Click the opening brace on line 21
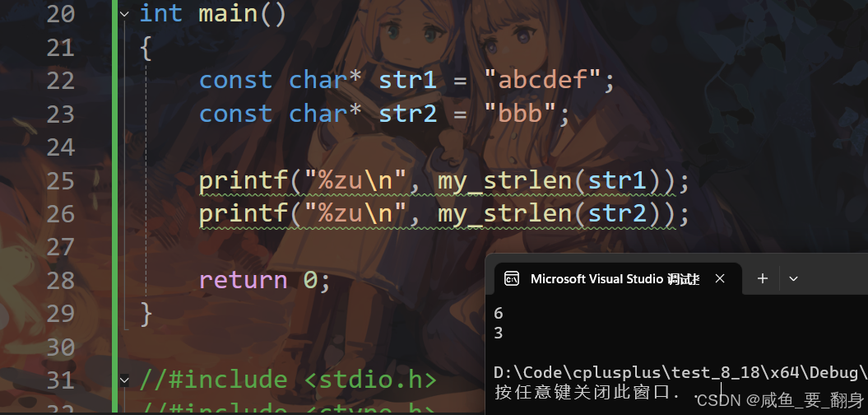The height and width of the screenshot is (415, 868). click(x=146, y=49)
